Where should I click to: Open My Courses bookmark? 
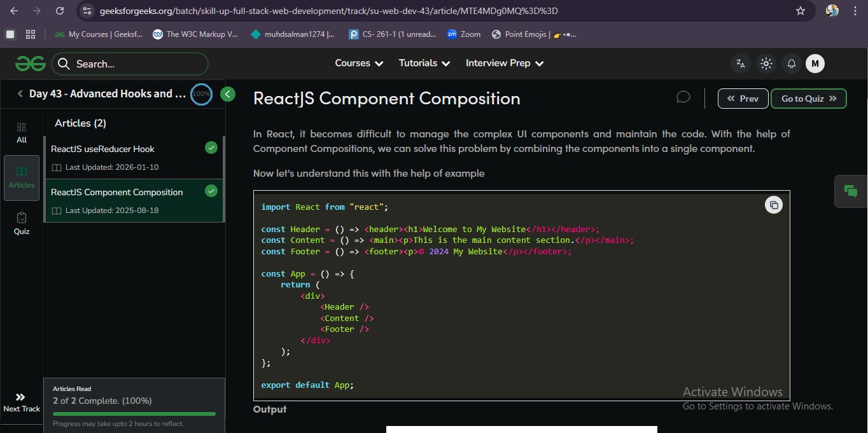99,34
